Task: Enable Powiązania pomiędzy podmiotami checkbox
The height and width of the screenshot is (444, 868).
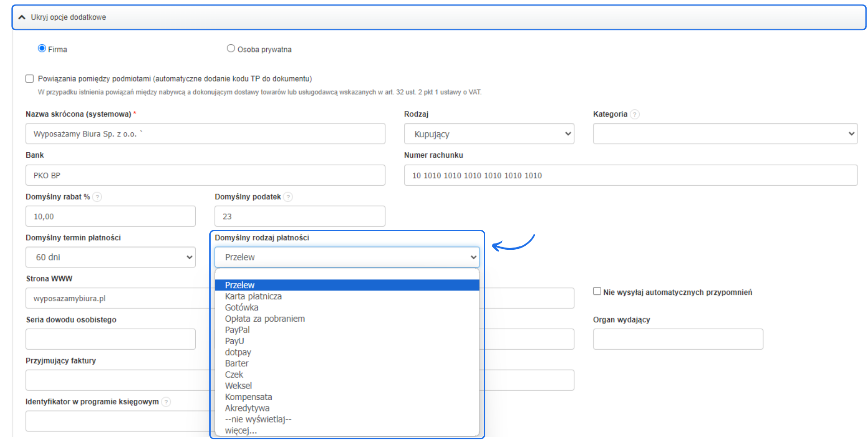Action: pyautogui.click(x=30, y=79)
